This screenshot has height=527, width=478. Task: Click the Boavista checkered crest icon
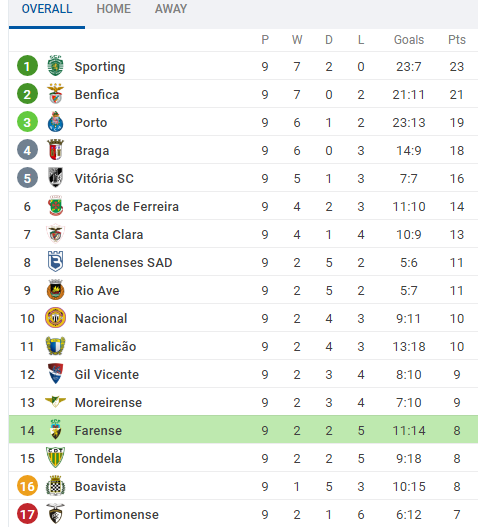pyautogui.click(x=55, y=486)
